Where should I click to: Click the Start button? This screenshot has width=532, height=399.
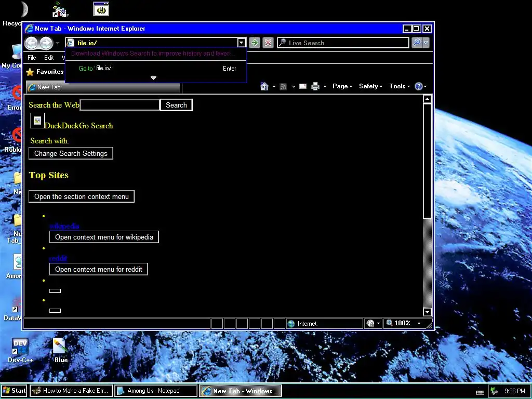pyautogui.click(x=14, y=391)
